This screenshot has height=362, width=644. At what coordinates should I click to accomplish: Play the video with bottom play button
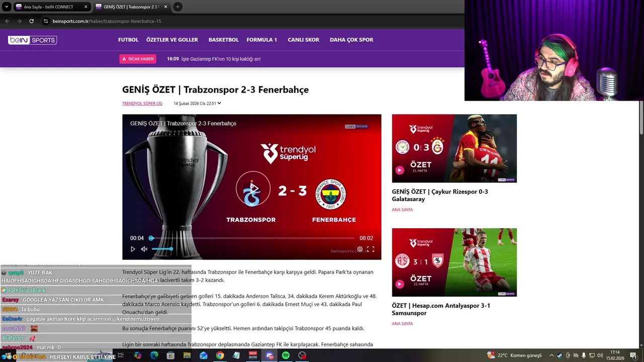133,249
